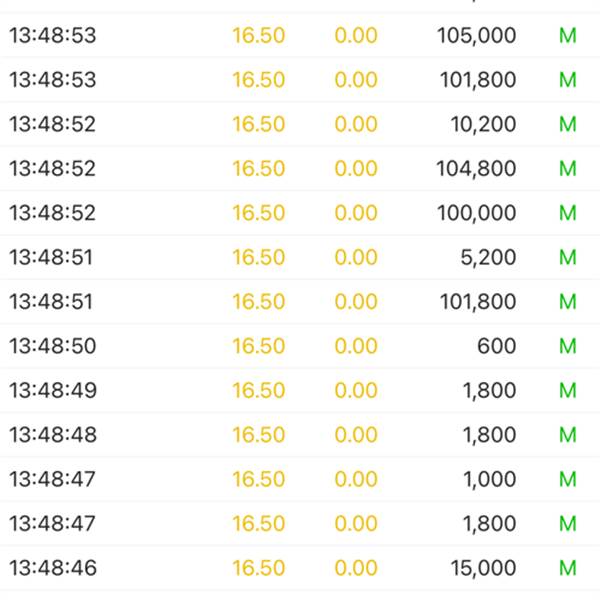600x600 pixels.
Task: Click the 10,200 volume value
Action: click(484, 124)
